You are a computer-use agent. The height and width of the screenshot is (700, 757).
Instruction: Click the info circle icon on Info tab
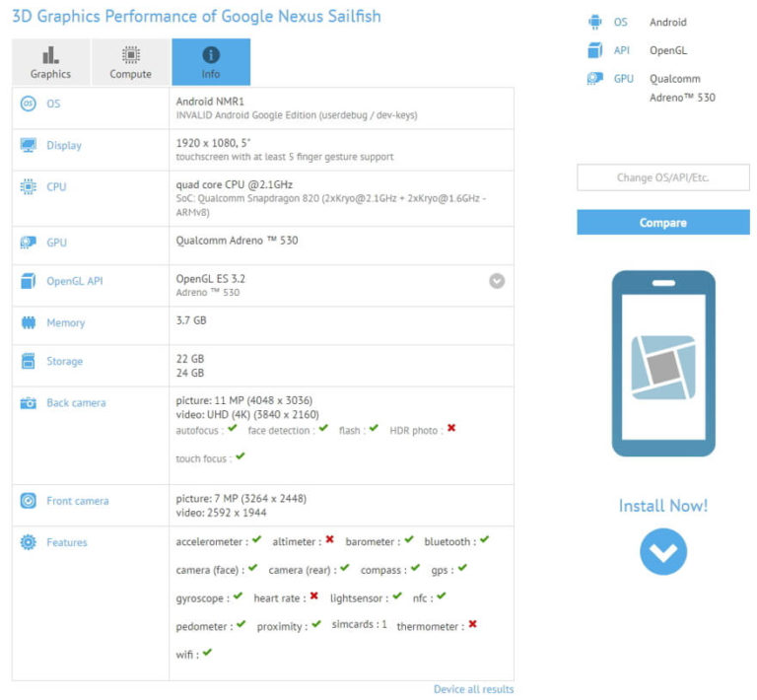point(211,55)
